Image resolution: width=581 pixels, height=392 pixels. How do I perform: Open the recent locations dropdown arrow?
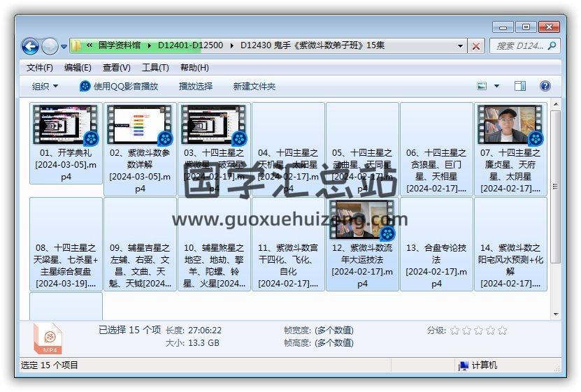(64, 47)
